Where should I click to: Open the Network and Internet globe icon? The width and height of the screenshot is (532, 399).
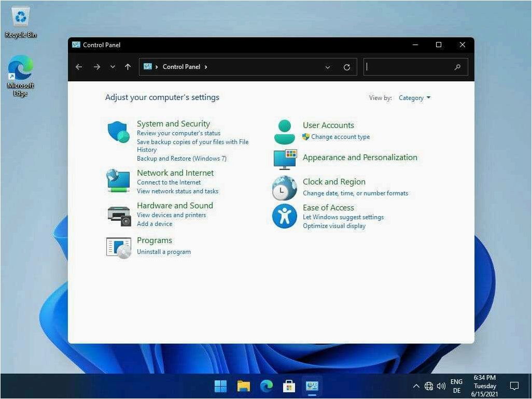(x=118, y=181)
